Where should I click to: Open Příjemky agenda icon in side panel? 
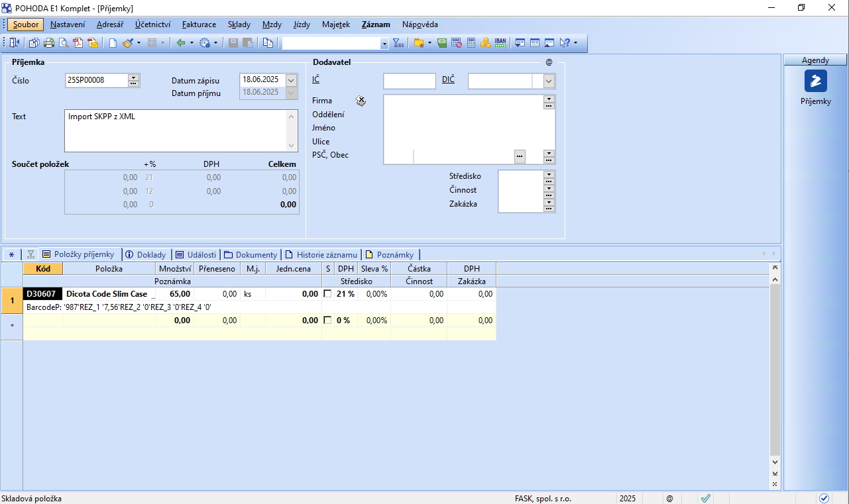tap(815, 81)
